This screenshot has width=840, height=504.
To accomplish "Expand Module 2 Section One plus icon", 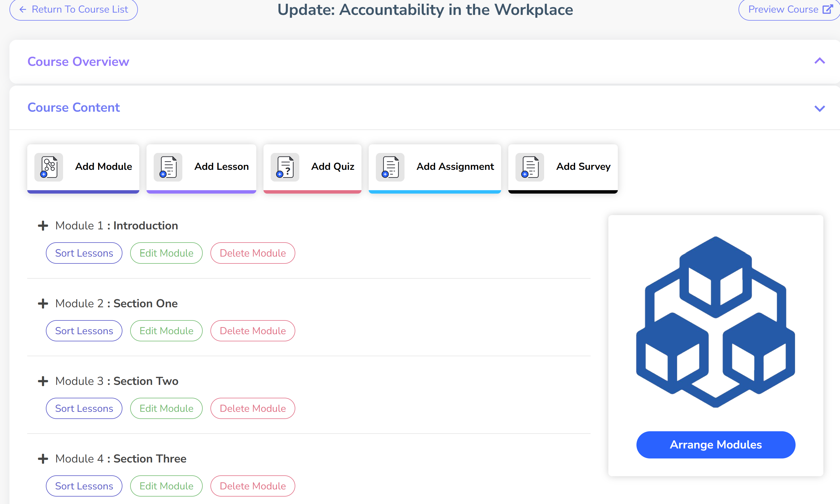I will (43, 303).
